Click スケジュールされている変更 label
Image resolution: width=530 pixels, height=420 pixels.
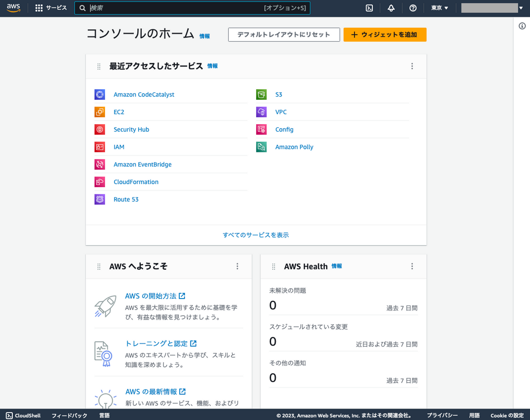(x=309, y=327)
